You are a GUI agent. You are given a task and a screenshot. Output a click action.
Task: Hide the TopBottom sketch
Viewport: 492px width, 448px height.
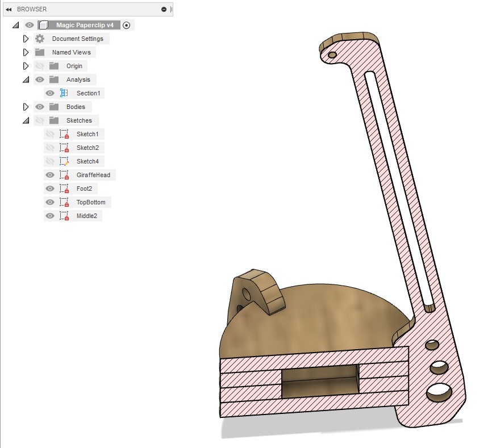pyautogui.click(x=49, y=202)
